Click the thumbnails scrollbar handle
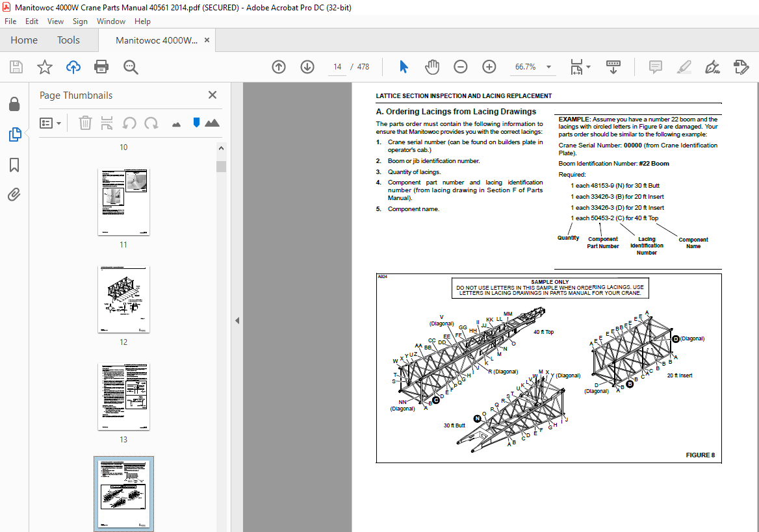 point(221,166)
